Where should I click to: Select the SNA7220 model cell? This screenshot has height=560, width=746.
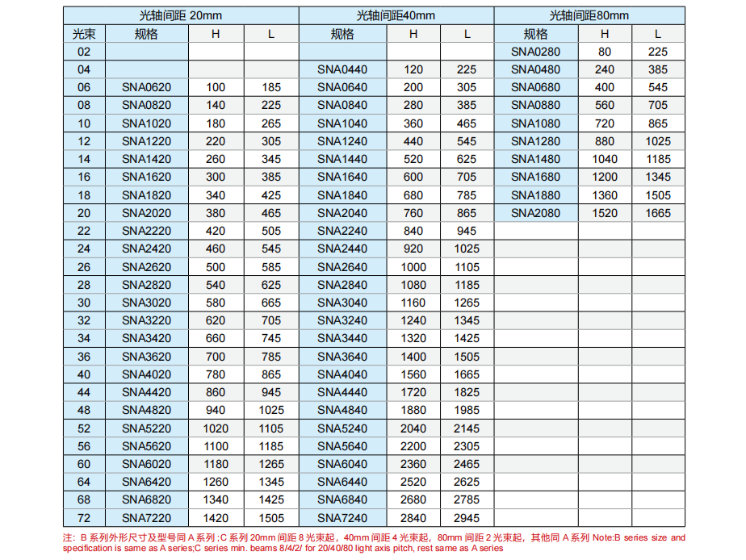point(146,518)
